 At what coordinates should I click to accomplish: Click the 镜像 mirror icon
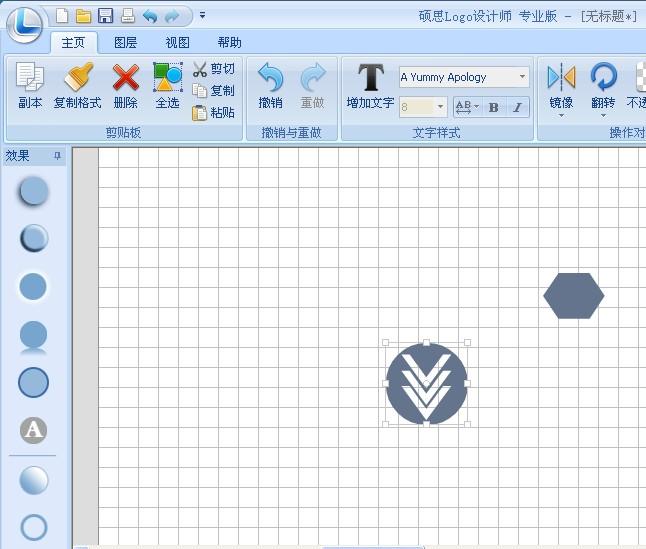point(561,79)
